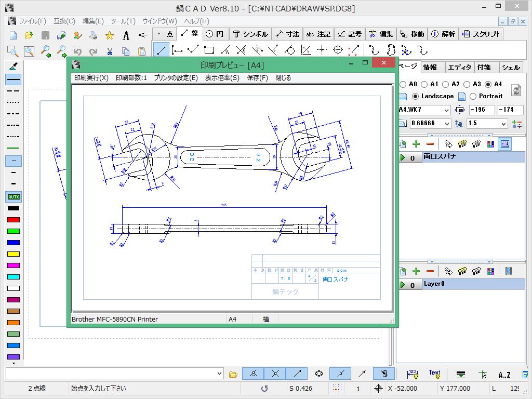Click the copy icon
The width and height of the screenshot is (532, 399).
(x=126, y=51)
